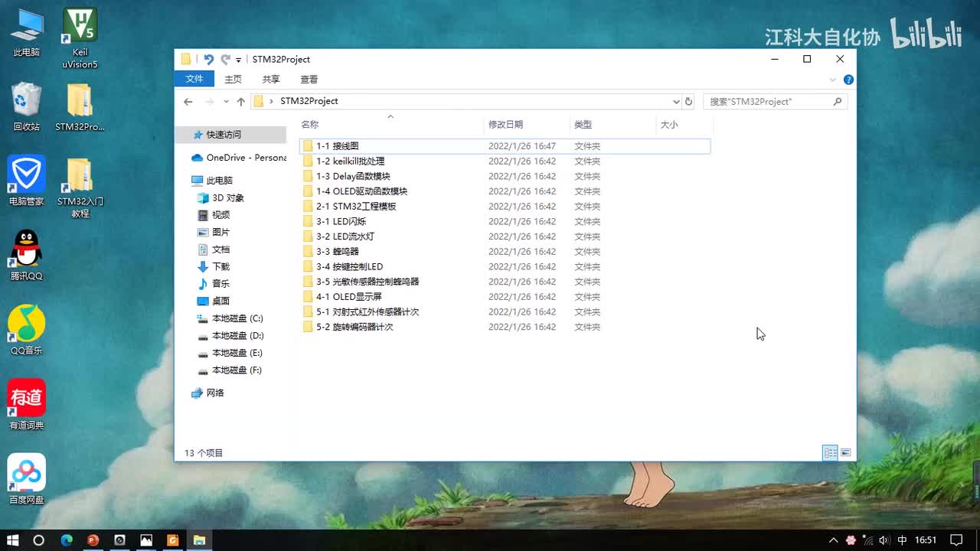Screen dimensions: 980x551
Task: Click the undo icon in Explorer title bar
Action: point(208,59)
